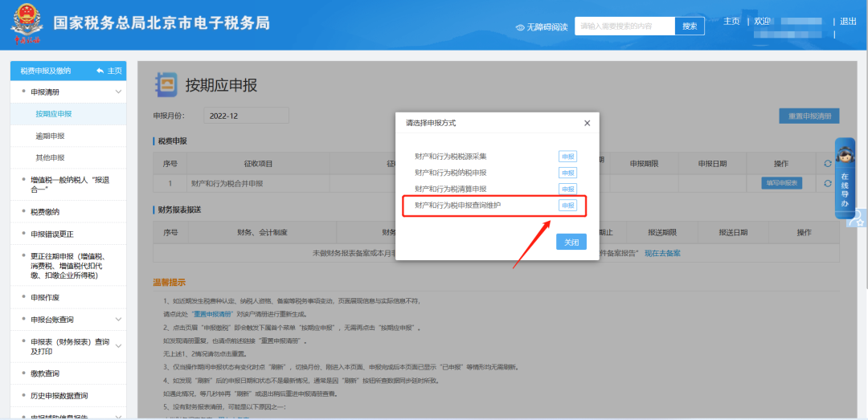Click the 无障碍阅读 eye icon
Viewport: 868px width, 420px height.
tap(520, 27)
